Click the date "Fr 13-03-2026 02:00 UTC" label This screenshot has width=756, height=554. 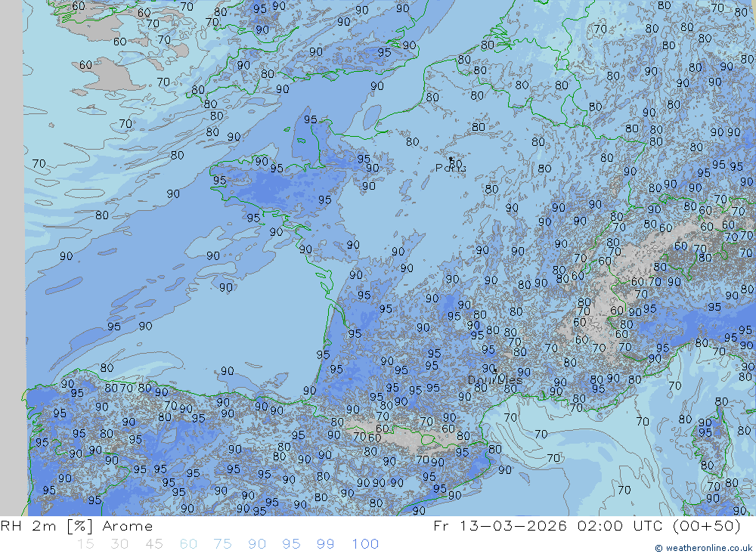[549, 525]
